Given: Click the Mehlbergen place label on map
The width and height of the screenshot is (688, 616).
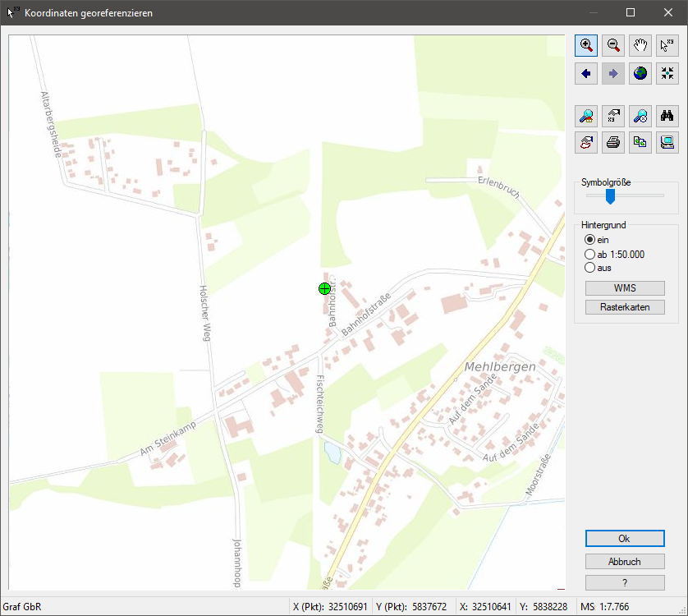Looking at the screenshot, I should coord(500,366).
